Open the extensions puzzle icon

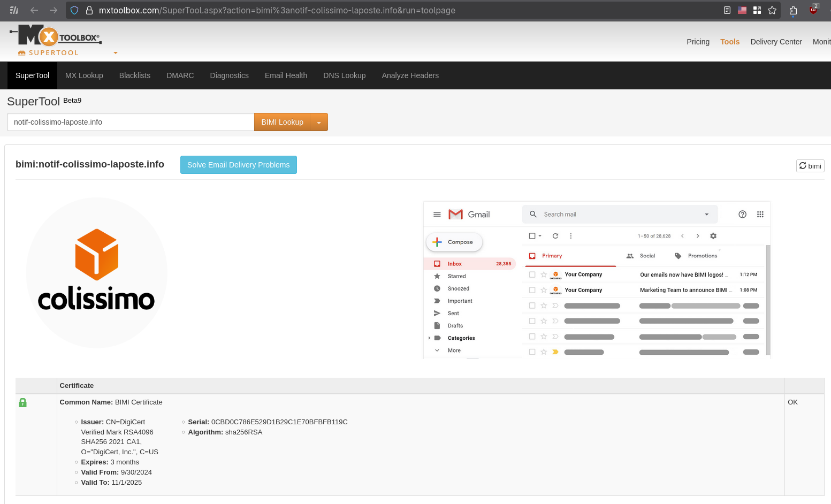point(793,10)
